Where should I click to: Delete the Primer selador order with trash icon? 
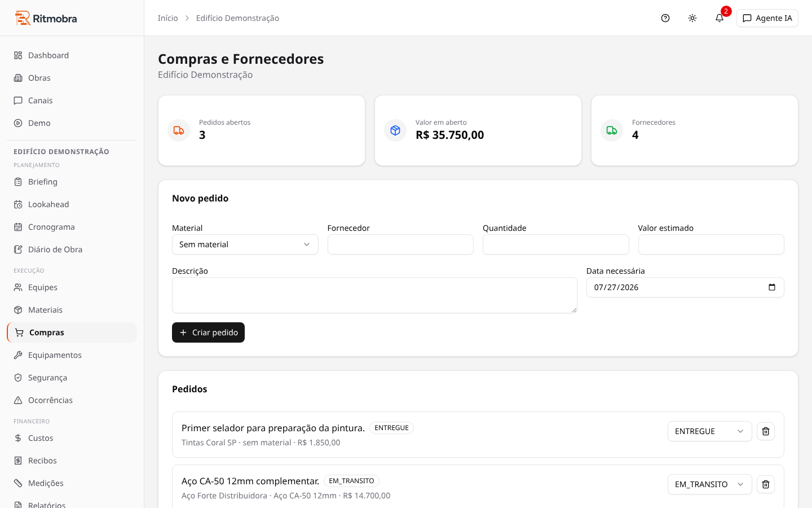tap(766, 431)
